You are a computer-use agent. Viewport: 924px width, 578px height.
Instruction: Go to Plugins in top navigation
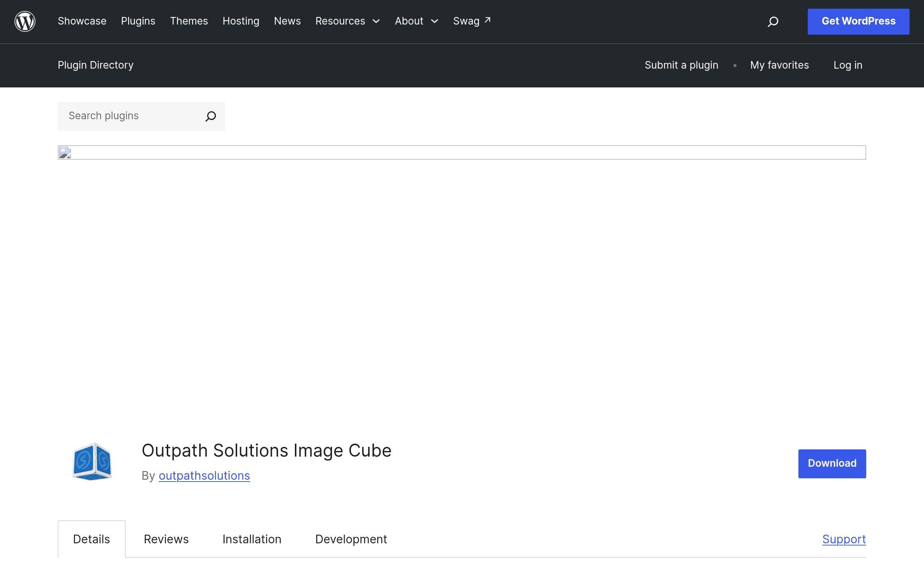pos(138,21)
